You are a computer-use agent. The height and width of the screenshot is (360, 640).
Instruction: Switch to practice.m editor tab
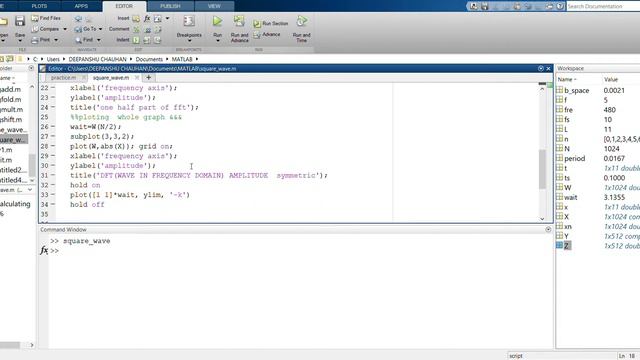[x=63, y=78]
